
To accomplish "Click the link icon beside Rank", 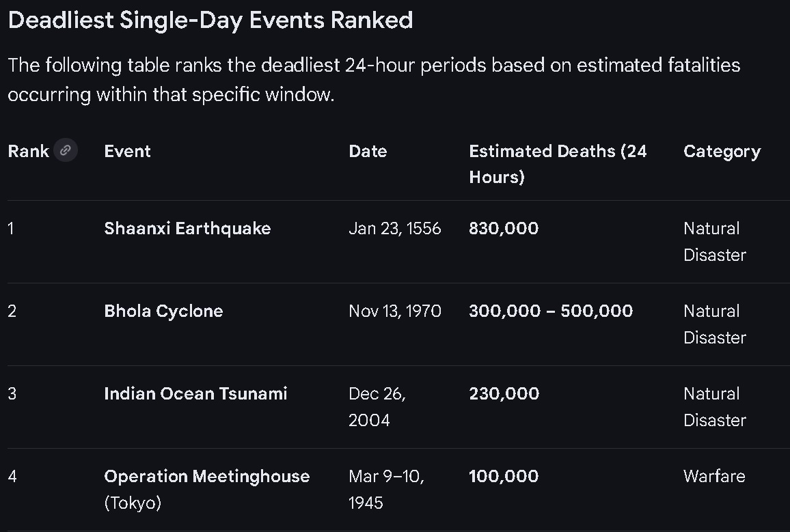I will pos(66,150).
